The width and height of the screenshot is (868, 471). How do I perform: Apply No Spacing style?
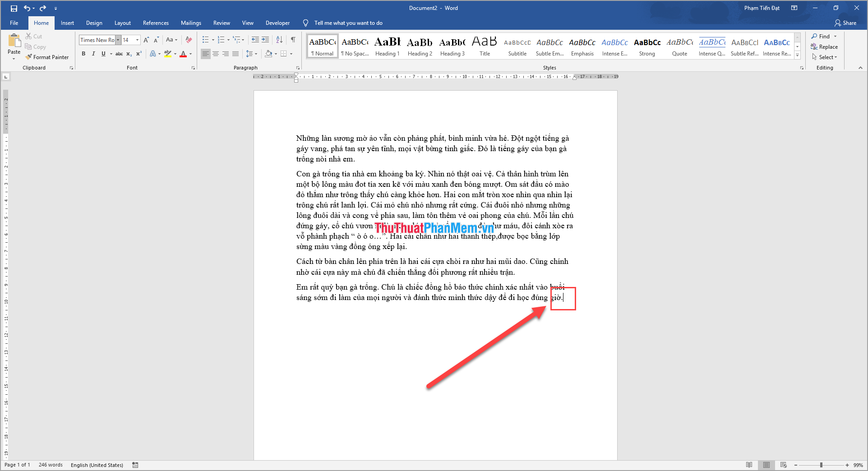355,46
